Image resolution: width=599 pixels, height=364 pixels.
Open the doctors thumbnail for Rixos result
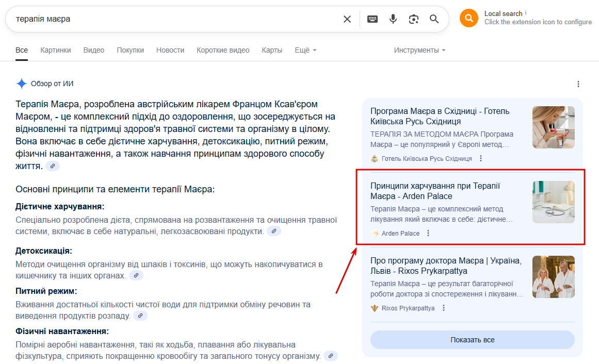coord(554,277)
